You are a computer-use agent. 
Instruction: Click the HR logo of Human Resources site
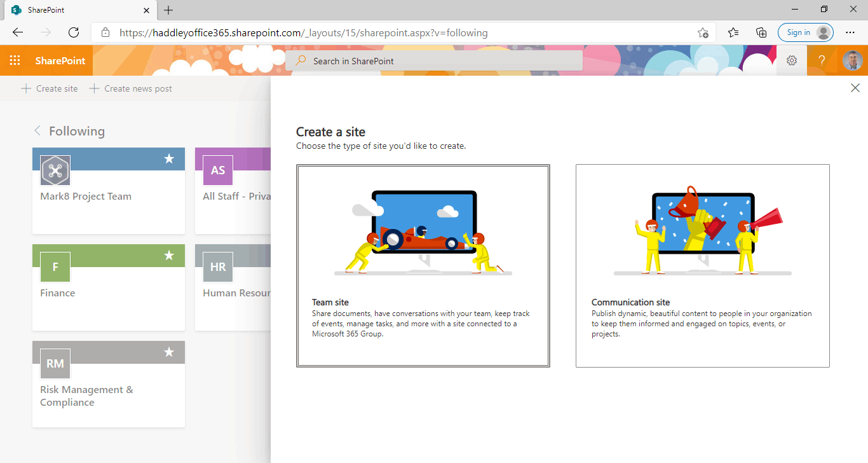218,267
